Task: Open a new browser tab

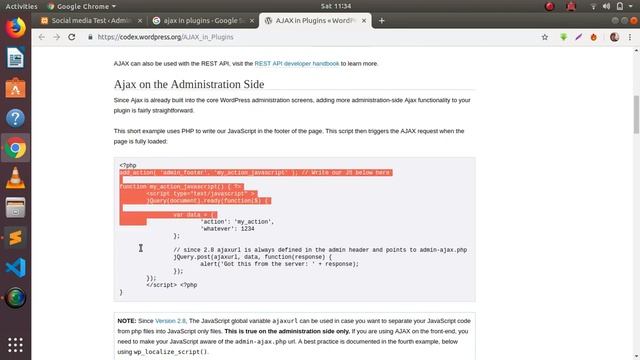Action: [x=381, y=20]
